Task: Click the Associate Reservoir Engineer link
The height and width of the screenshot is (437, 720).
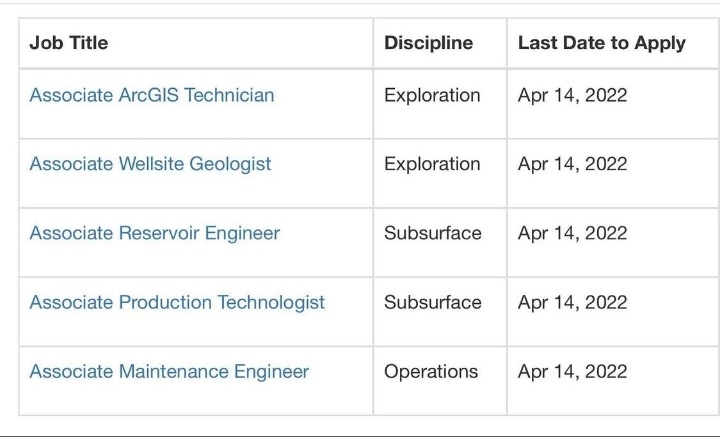Action: [154, 233]
